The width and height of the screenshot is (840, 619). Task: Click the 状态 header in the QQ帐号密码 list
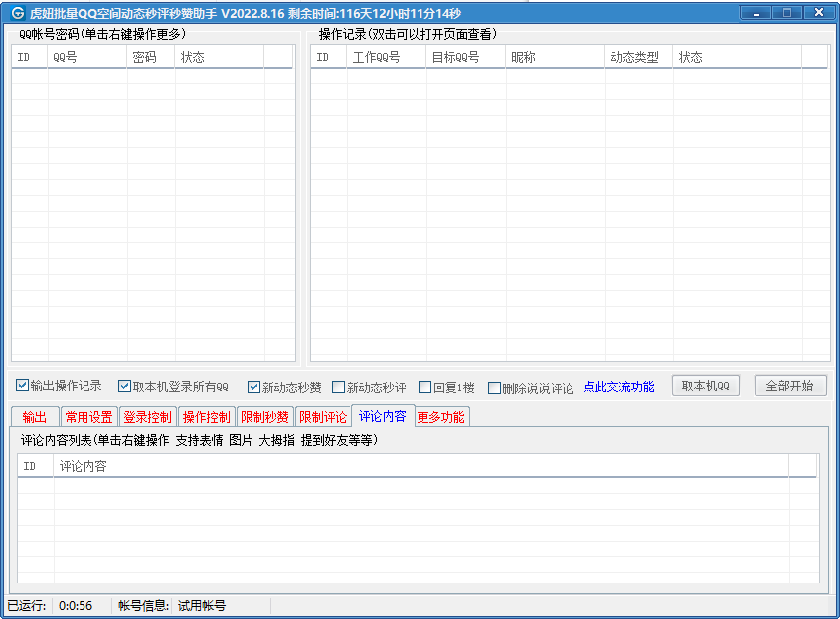[219, 57]
